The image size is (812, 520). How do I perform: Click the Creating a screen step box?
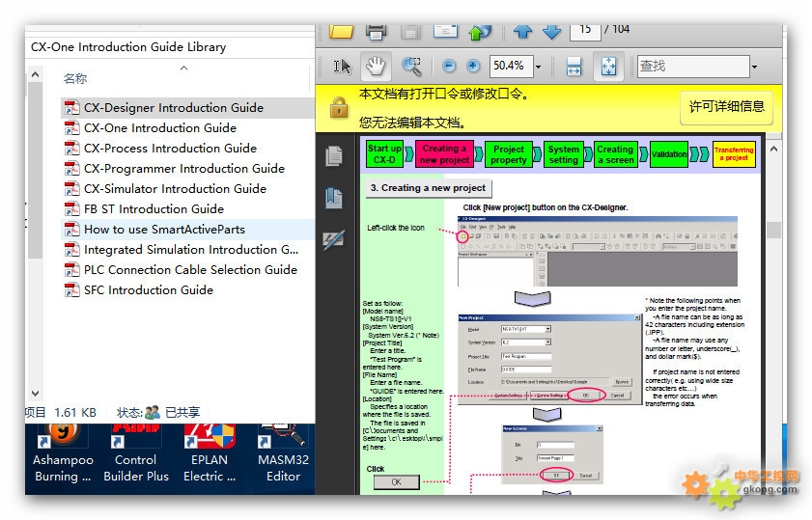[615, 154]
